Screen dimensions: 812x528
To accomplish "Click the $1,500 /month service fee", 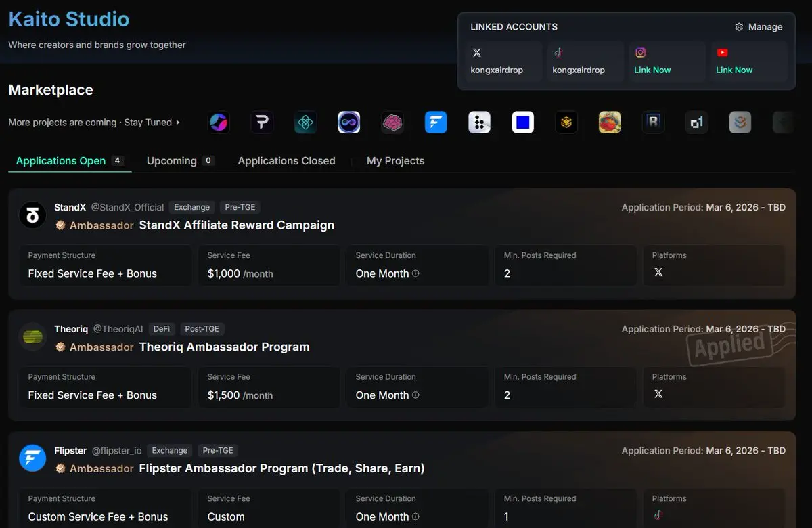I will (x=240, y=395).
